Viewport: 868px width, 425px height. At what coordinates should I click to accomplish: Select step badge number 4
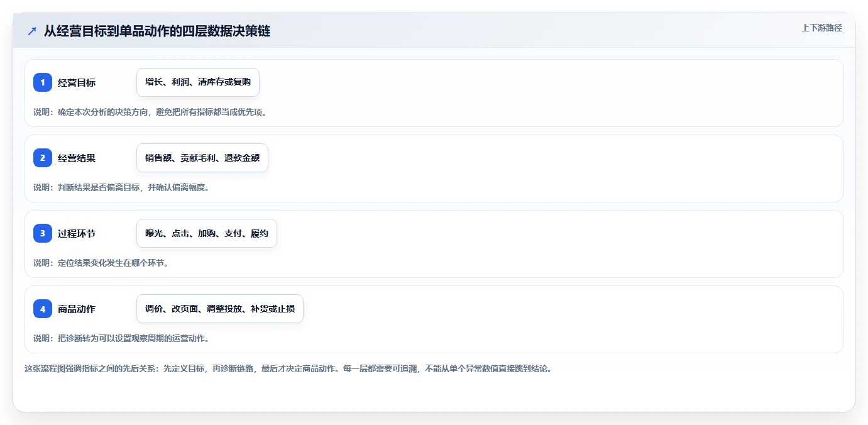pos(43,309)
